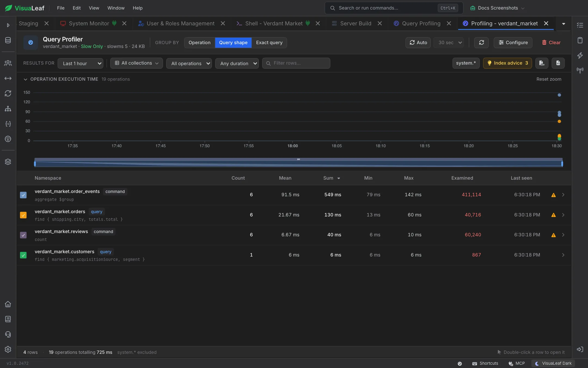
Task: Click the sync arrows sidebar icon
Action: coord(8,93)
